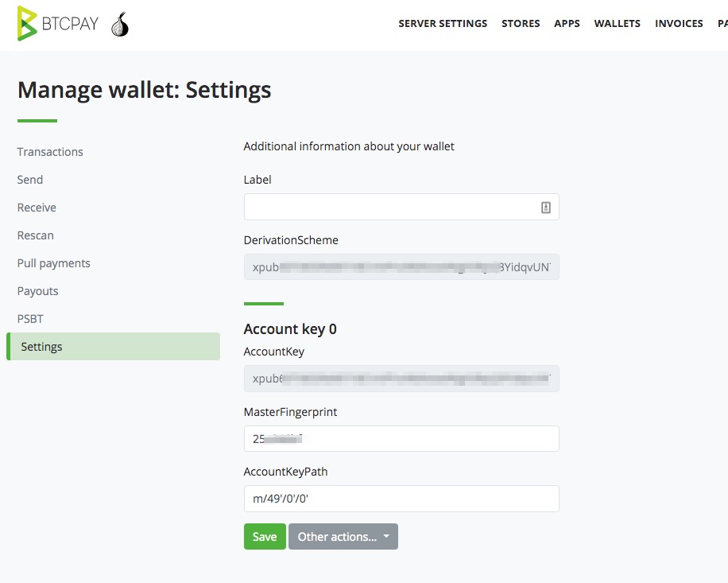Click the BTCPay logo

58,23
